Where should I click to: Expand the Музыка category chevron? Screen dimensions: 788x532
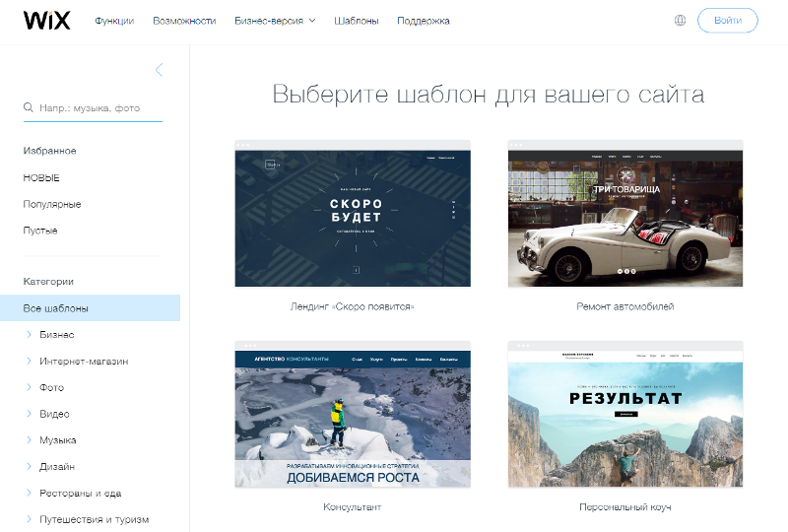coord(29,440)
